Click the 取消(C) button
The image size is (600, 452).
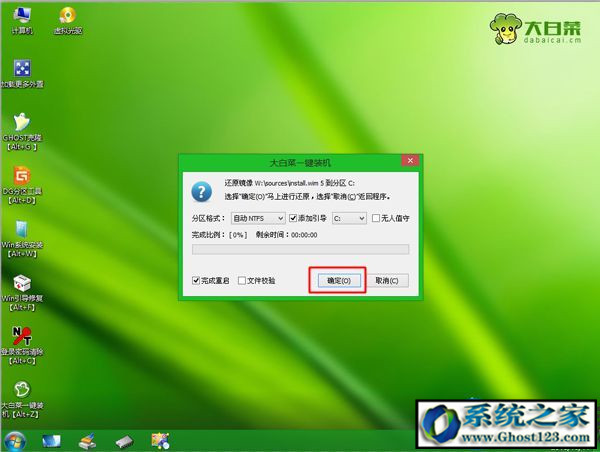(387, 281)
